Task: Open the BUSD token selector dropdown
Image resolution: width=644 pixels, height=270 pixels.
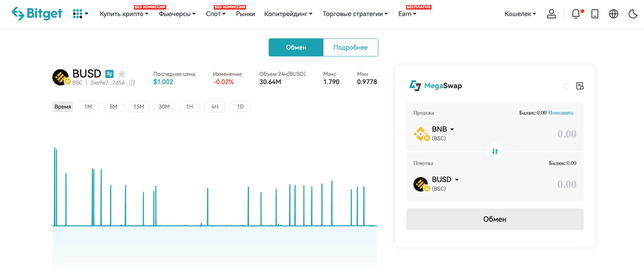Action: pyautogui.click(x=445, y=180)
